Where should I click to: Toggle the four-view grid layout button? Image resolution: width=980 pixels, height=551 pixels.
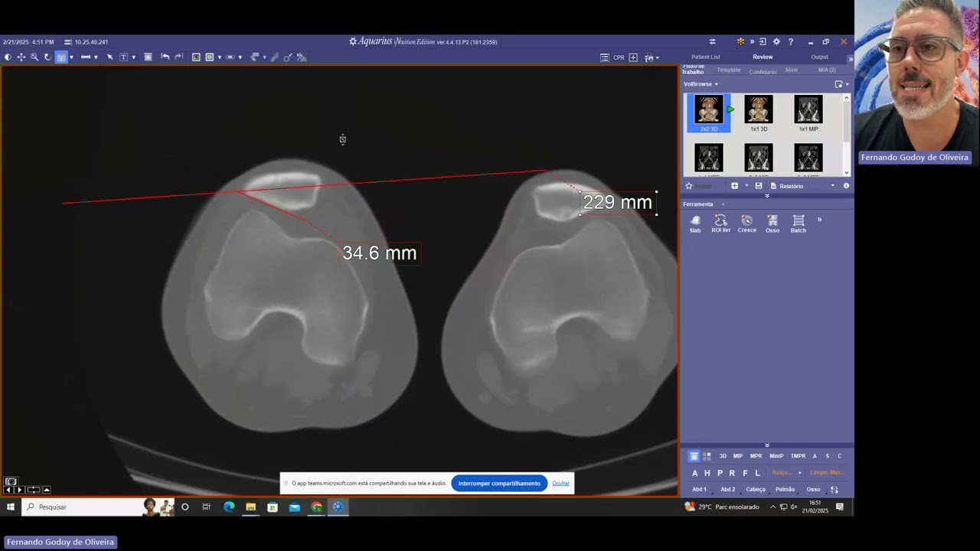tap(707, 456)
